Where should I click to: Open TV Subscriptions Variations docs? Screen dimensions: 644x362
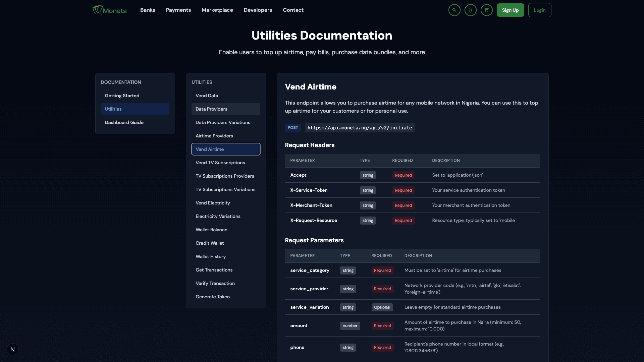point(226,189)
